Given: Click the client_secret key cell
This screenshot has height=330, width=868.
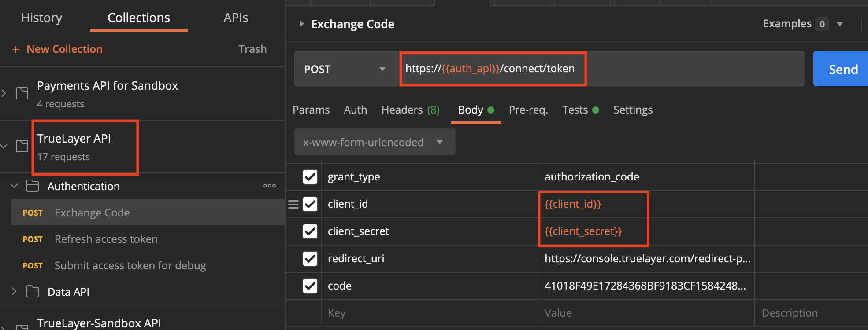Looking at the screenshot, I should click(430, 231).
